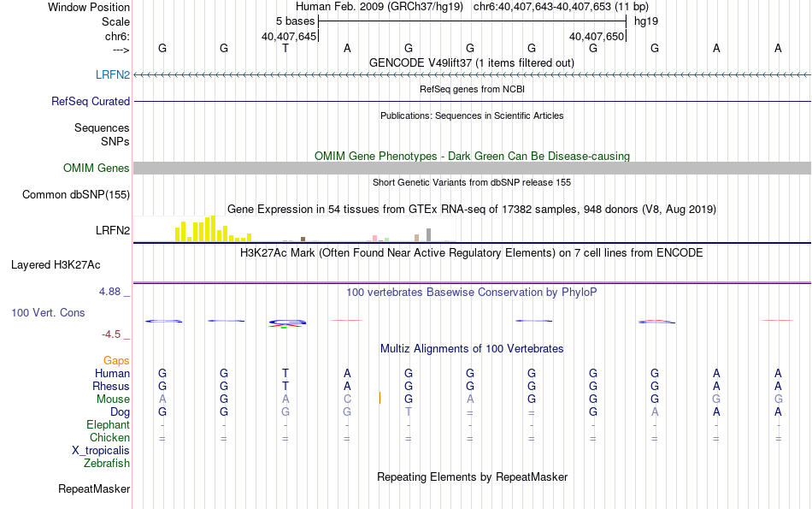
Task: Click the orange insertion mark in Mouse row
Action: point(380,398)
